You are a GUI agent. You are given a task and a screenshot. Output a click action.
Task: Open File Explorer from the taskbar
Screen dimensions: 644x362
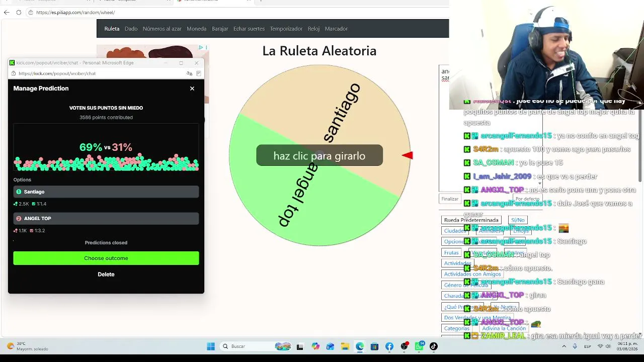[345, 346]
